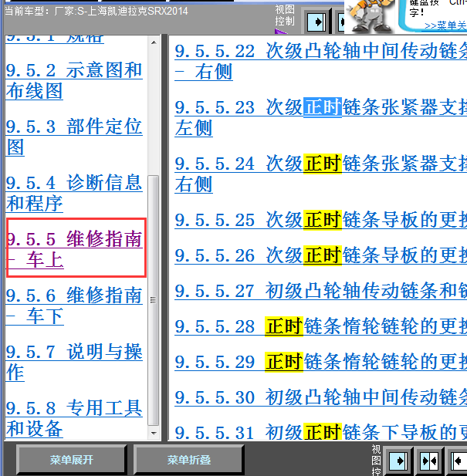Click the top view-control right-arrow icon
This screenshot has height=476, width=467.
coord(316,22)
